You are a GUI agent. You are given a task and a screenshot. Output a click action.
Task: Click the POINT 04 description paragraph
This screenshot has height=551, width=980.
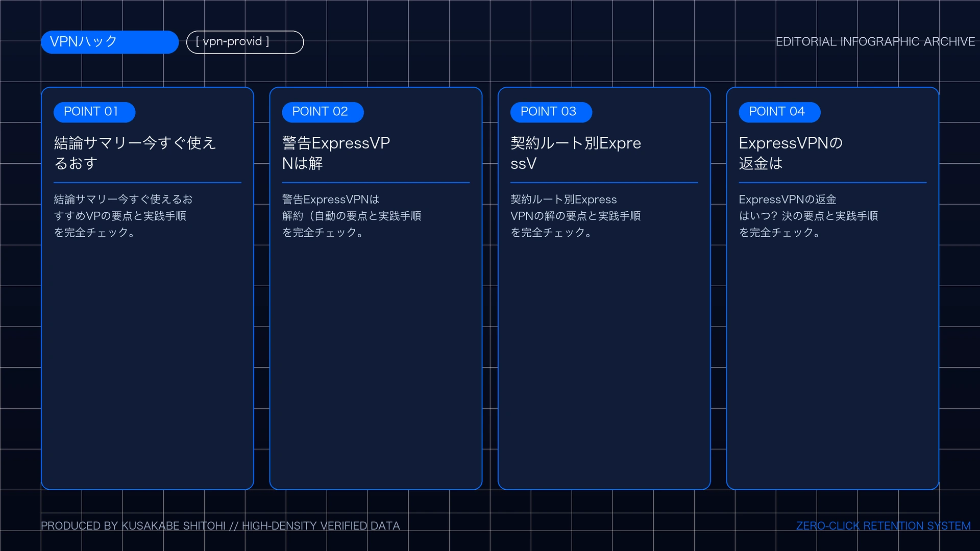[808, 216]
